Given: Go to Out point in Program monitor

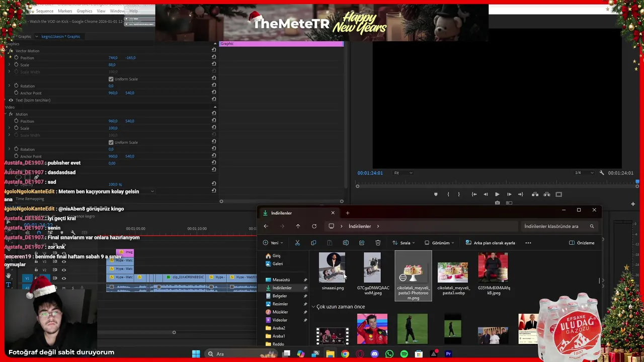Looking at the screenshot, I should click(x=521, y=194).
